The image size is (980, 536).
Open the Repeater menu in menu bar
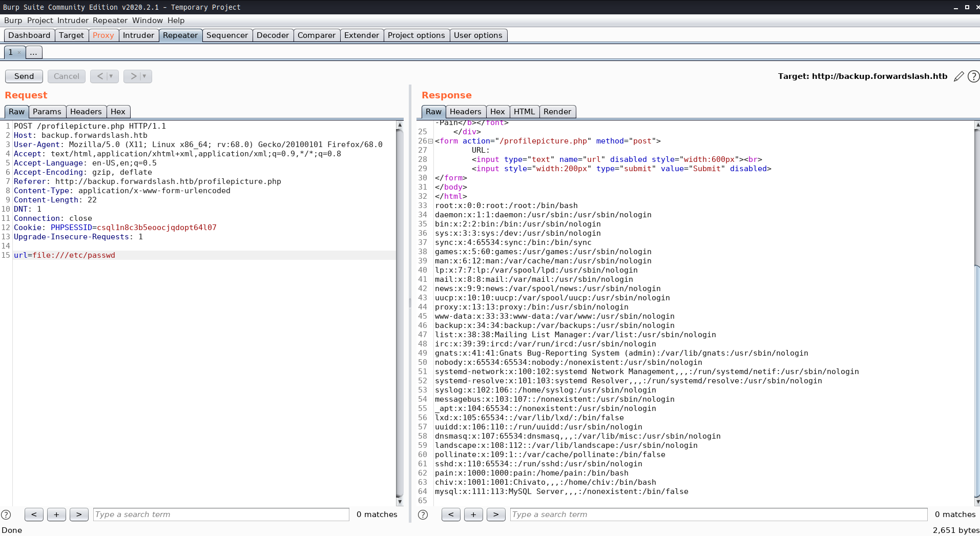tap(110, 20)
